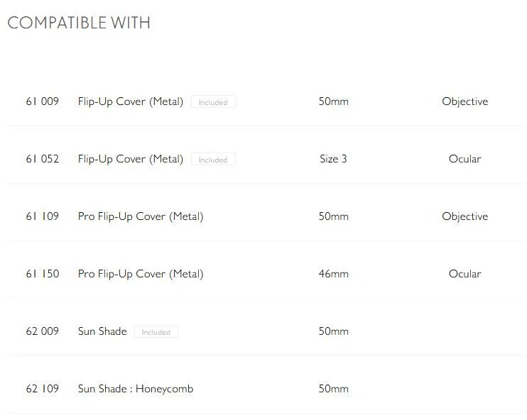Click 50mm in the Honeycomb row

click(x=333, y=389)
